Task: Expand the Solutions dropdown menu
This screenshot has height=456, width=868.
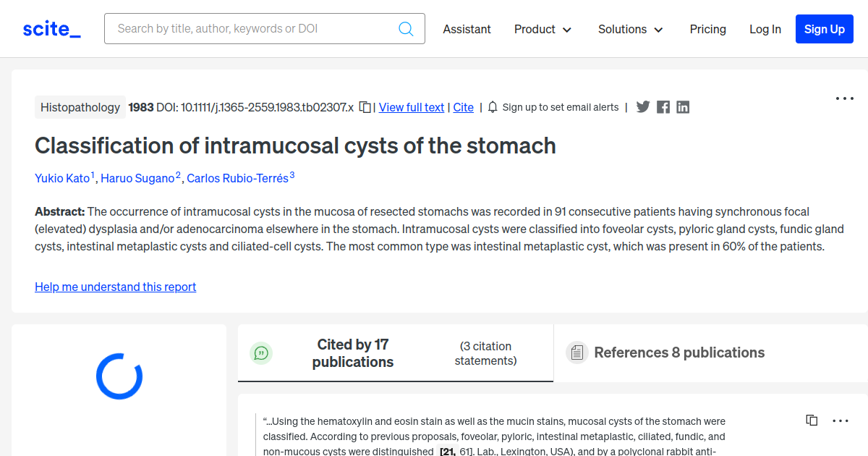Action: click(631, 29)
